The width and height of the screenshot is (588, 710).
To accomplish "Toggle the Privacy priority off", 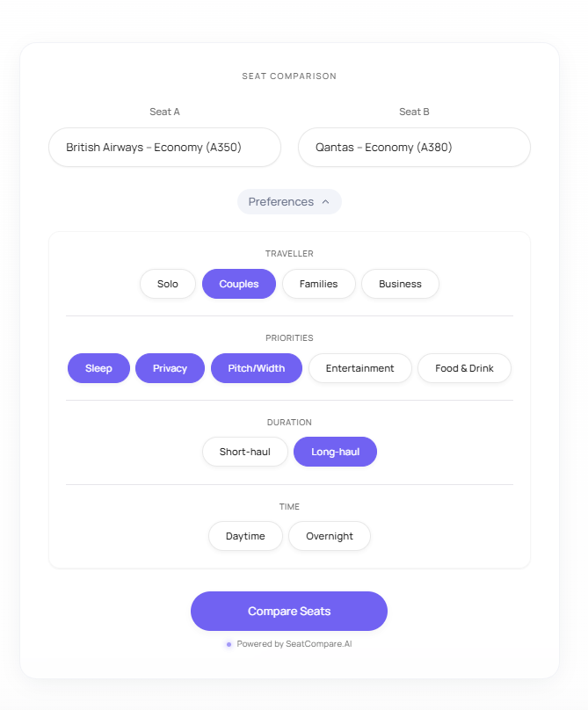I will (170, 368).
